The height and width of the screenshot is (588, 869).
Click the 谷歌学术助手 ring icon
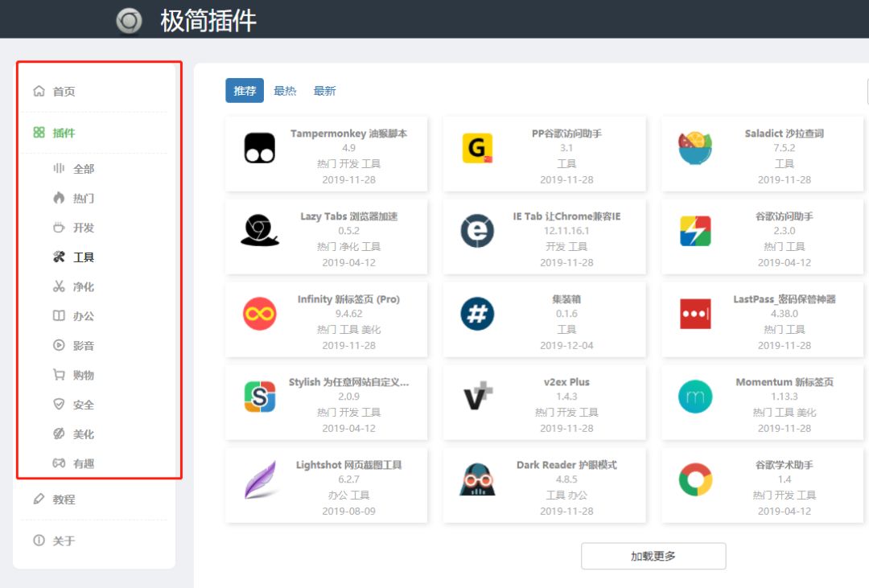click(x=695, y=479)
